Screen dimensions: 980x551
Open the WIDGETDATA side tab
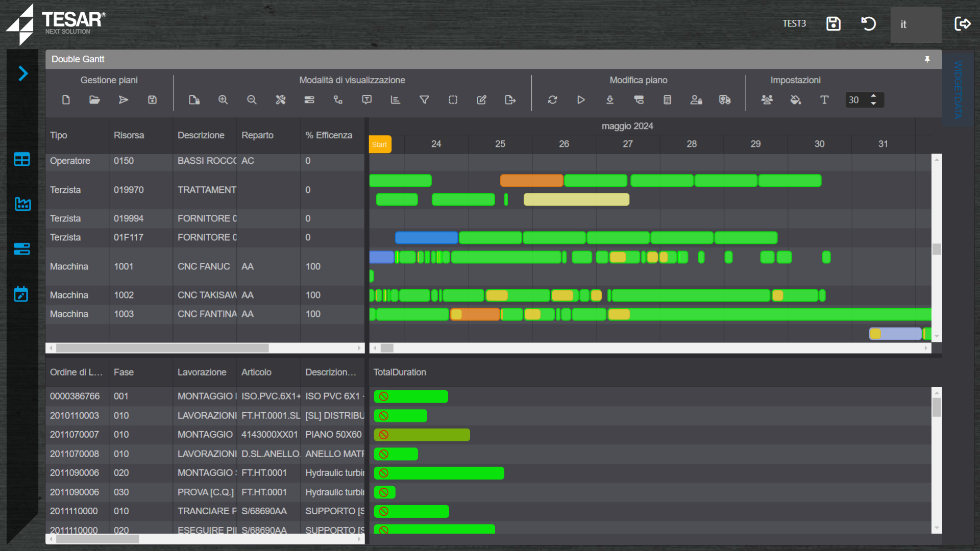point(958,89)
